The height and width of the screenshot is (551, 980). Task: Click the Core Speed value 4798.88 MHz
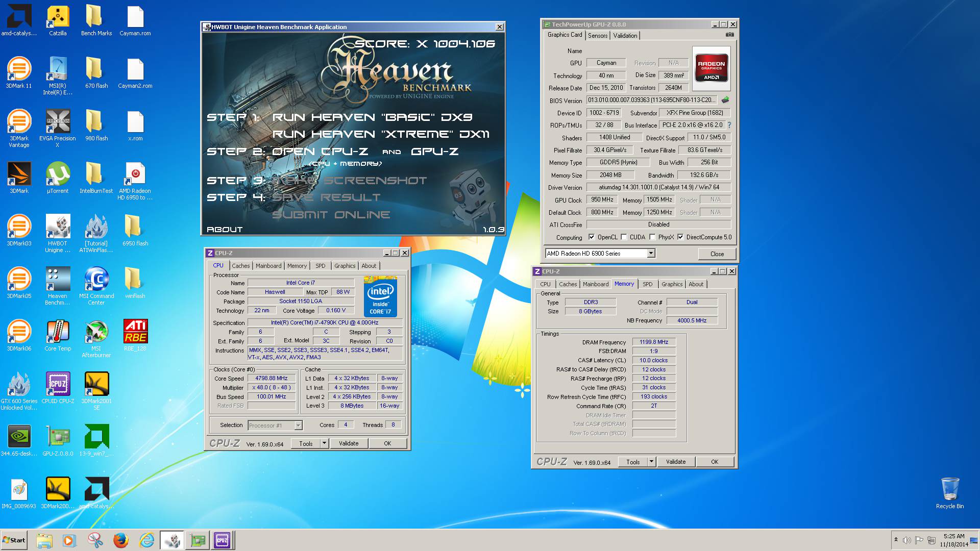[x=272, y=378]
